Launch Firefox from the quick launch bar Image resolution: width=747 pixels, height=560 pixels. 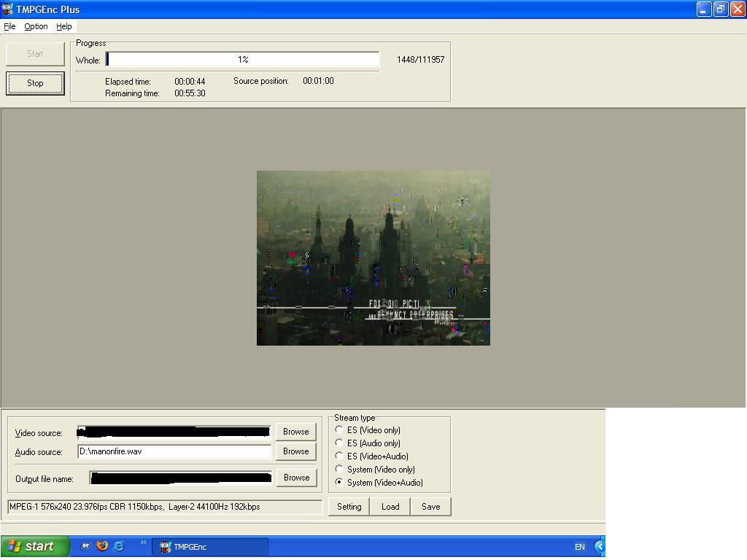tap(102, 545)
